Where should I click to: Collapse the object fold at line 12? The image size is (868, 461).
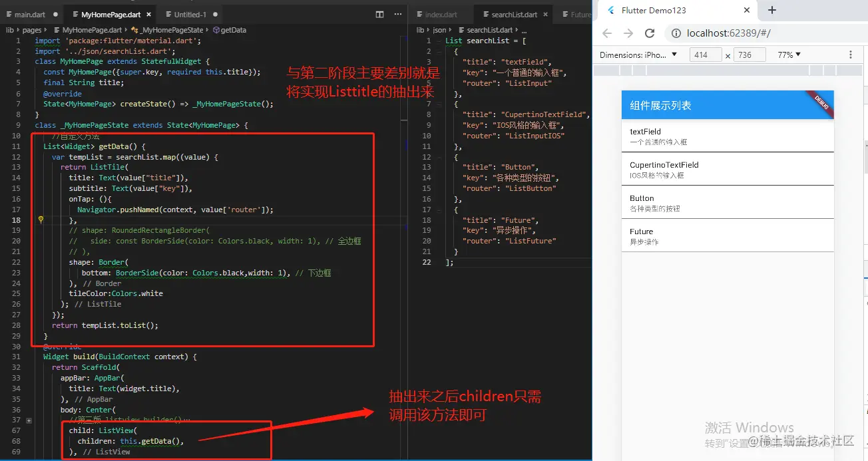pos(439,156)
